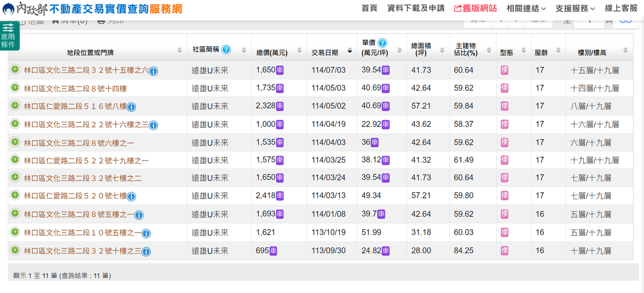Click info icon beside 文化三路二段10號五樓之一
Viewport: 644px width, 293px height.
click(146, 233)
